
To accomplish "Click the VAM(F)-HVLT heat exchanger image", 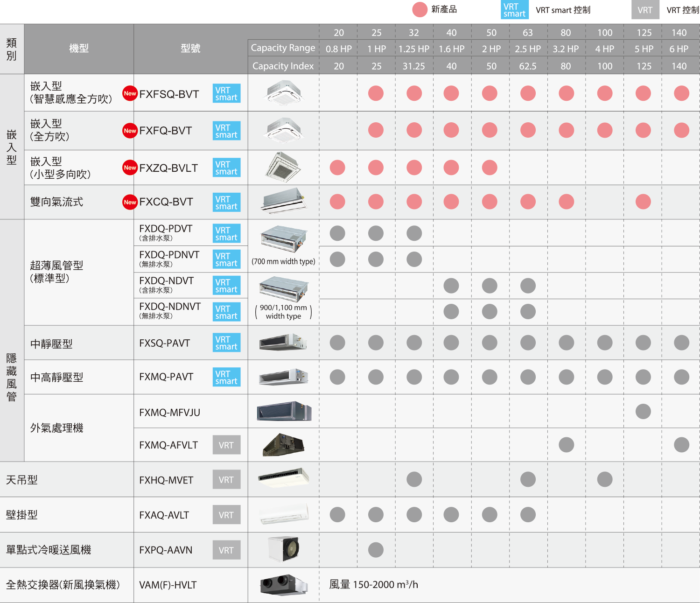I will 284,585.
